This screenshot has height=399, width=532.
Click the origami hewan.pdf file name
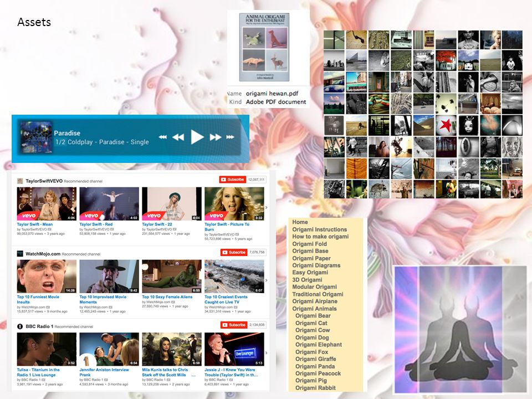pyautogui.click(x=272, y=93)
